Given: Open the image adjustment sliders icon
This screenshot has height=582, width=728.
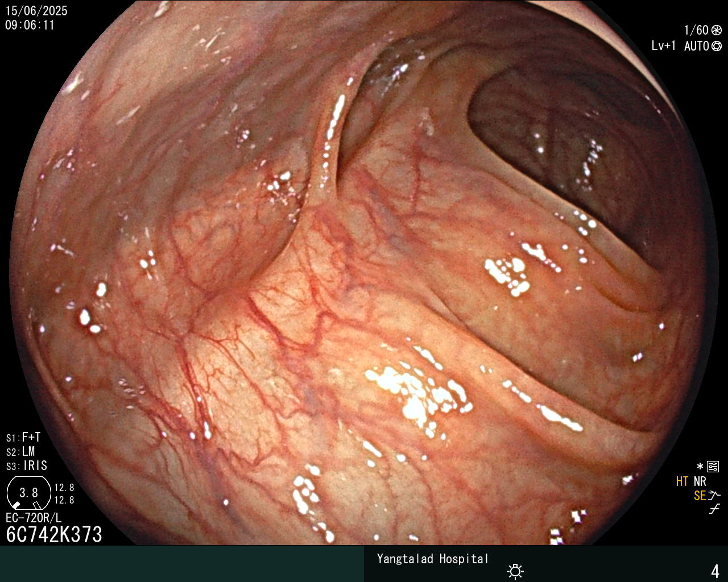Looking at the screenshot, I should 713,467.
